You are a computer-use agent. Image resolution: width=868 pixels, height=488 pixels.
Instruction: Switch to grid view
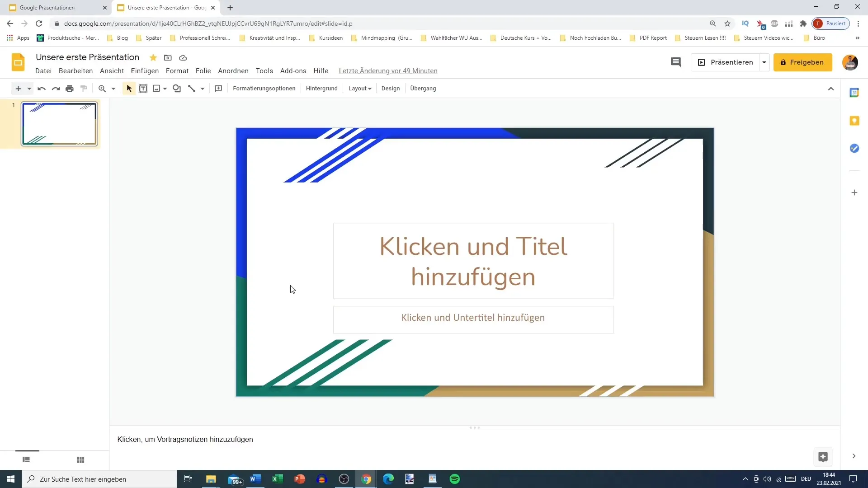click(80, 460)
